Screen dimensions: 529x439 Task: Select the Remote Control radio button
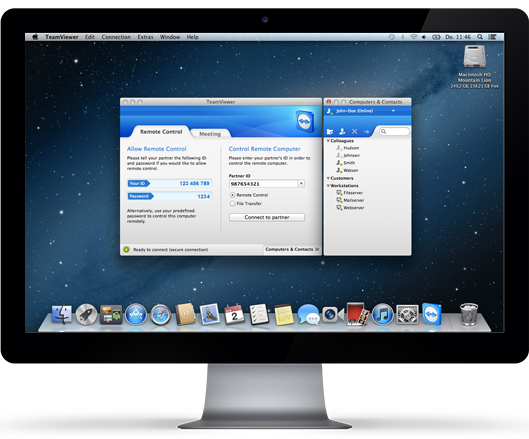(232, 195)
